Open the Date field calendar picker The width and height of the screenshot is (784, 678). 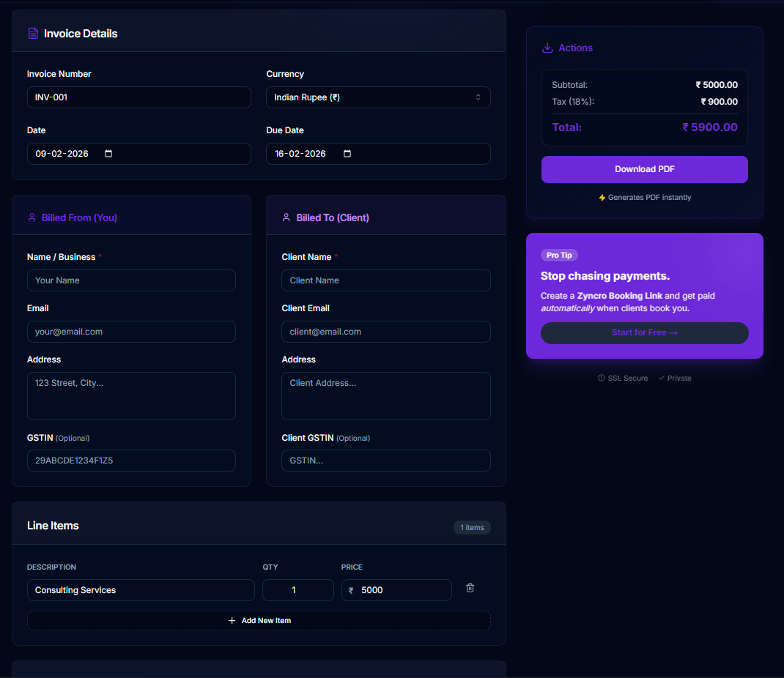pyautogui.click(x=108, y=154)
